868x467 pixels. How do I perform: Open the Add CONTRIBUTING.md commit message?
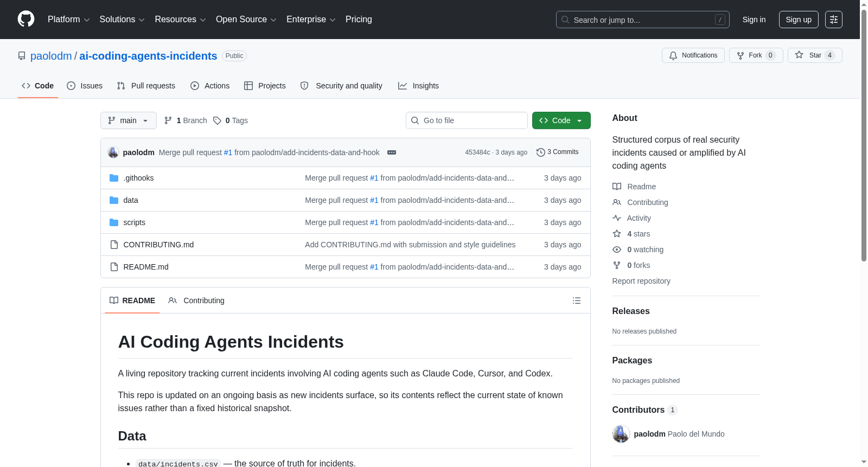click(410, 245)
